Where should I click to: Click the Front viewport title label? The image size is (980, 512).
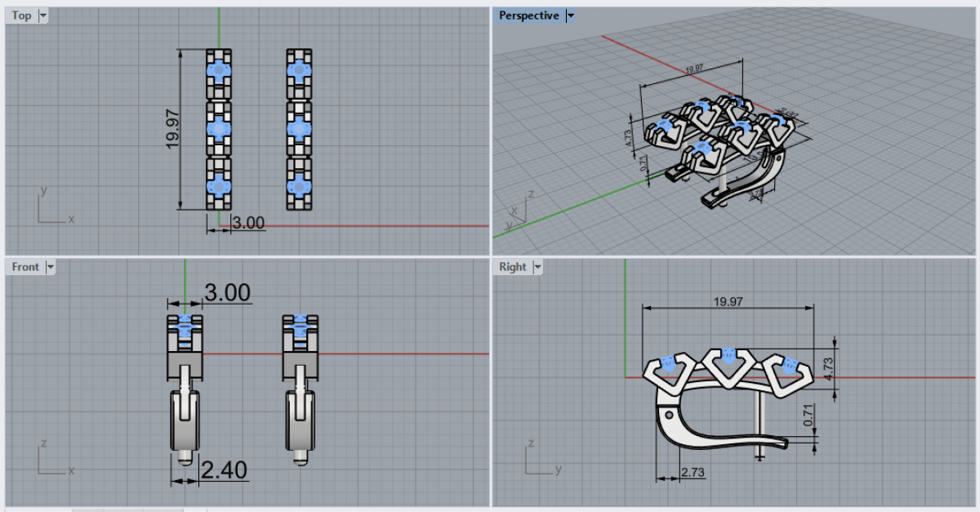(x=25, y=267)
